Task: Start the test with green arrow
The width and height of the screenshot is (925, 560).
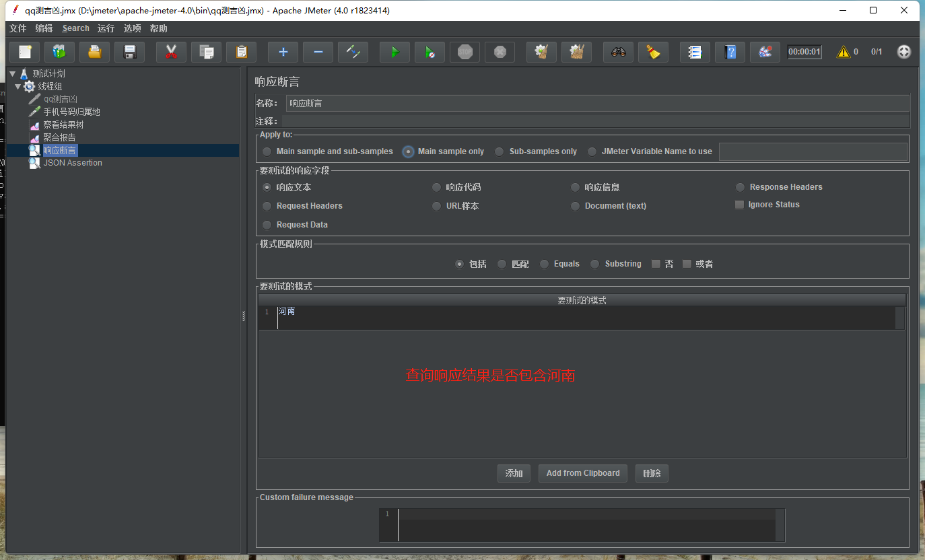Action: (395, 52)
